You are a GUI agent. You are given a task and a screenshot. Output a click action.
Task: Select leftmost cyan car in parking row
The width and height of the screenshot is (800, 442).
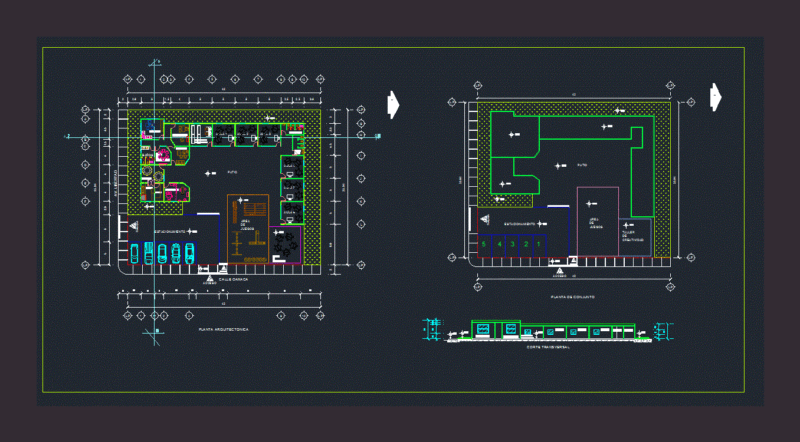(x=134, y=254)
